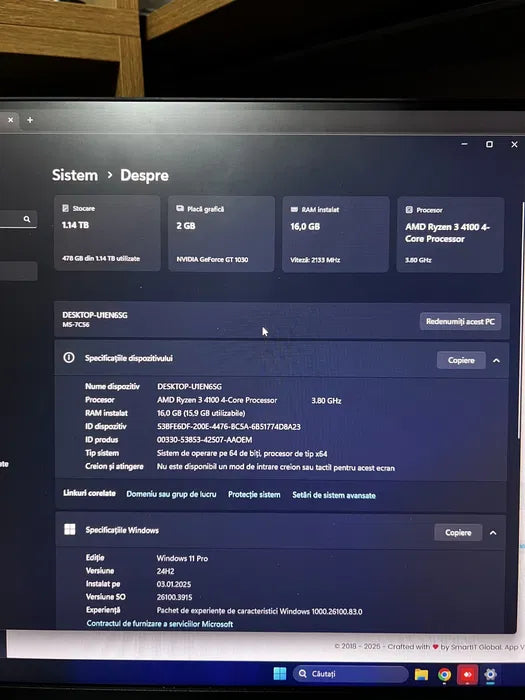Open the RAM instalat card
This screenshot has height=700, width=525.
tap(336, 234)
